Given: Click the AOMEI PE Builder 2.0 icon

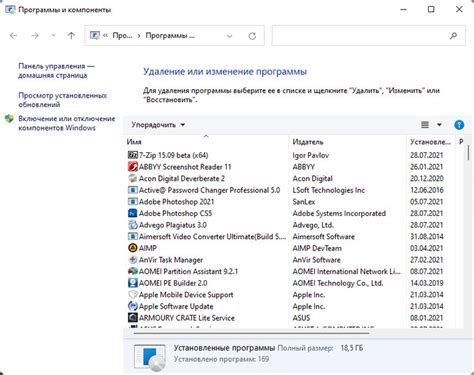Looking at the screenshot, I should click(x=133, y=283).
